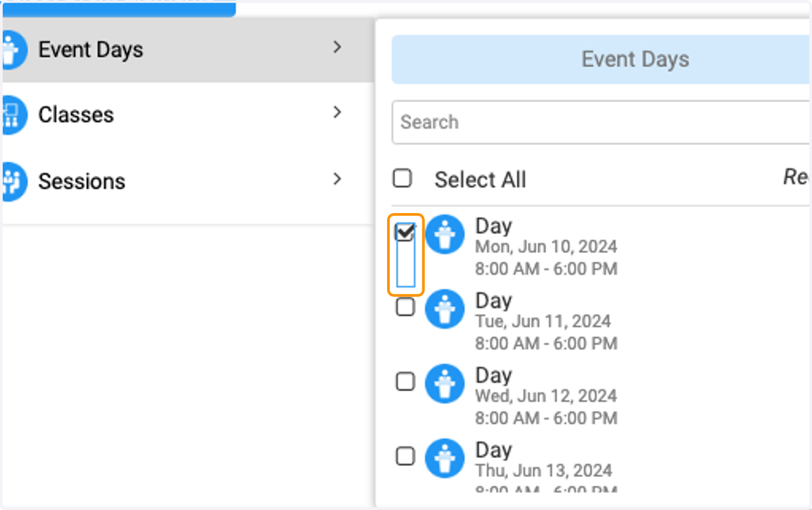Click the day icon for Mon, Jun 10

(x=445, y=234)
